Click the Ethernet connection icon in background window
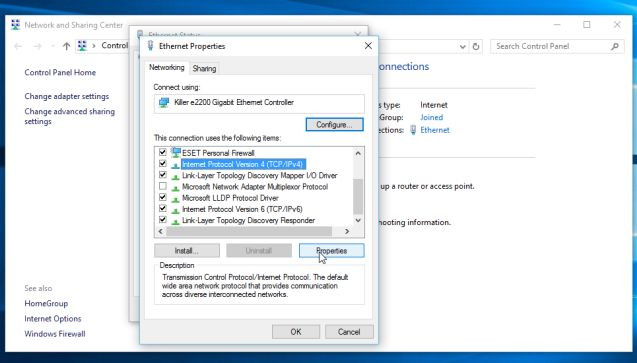This screenshot has height=363, width=637. click(x=413, y=130)
